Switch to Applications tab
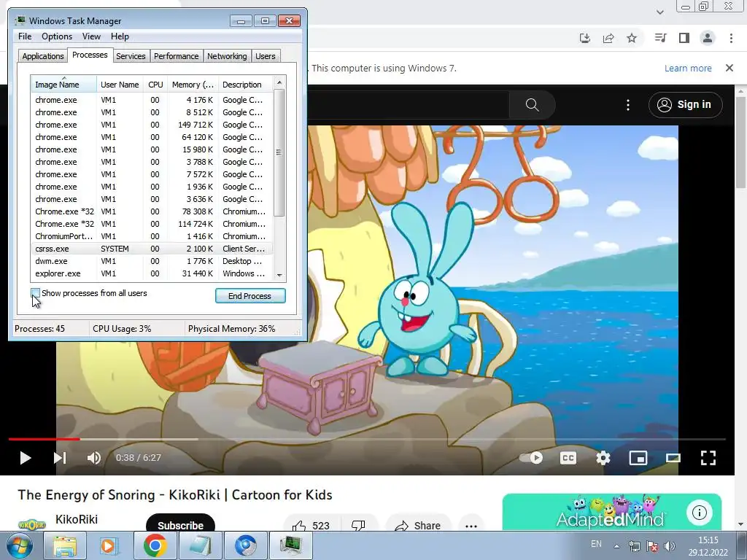This screenshot has height=560, width=747. 43,56
